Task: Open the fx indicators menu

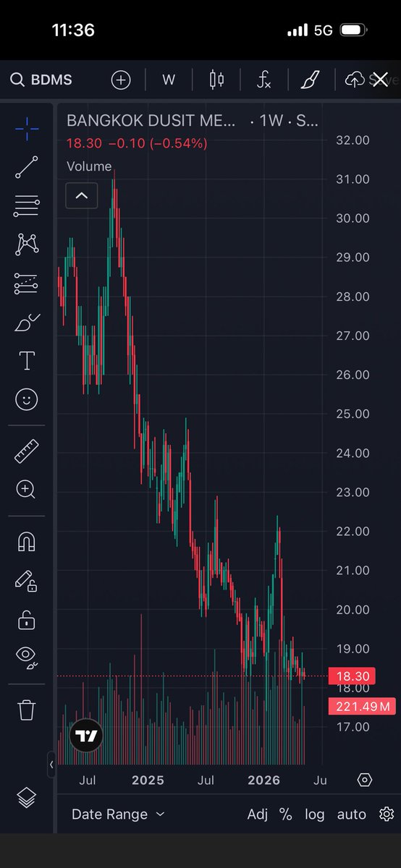Action: click(264, 80)
